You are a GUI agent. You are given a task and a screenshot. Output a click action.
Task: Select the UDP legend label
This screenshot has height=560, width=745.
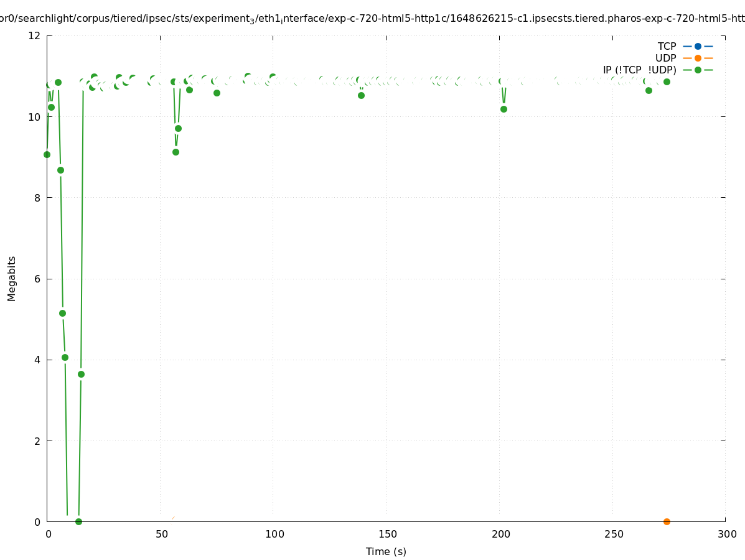tap(665, 58)
